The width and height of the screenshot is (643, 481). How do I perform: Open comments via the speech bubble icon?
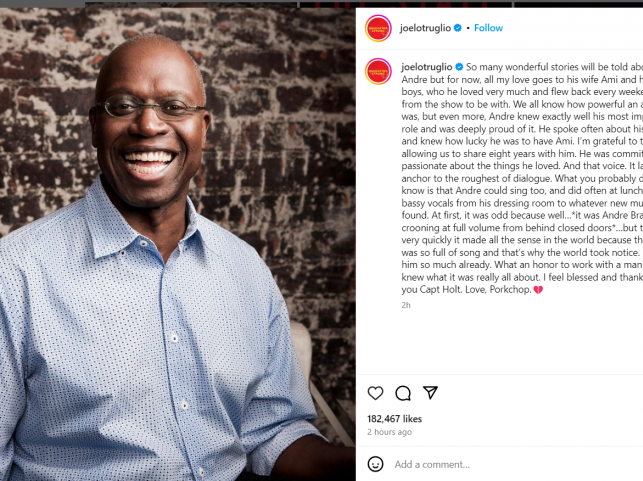coord(403,393)
